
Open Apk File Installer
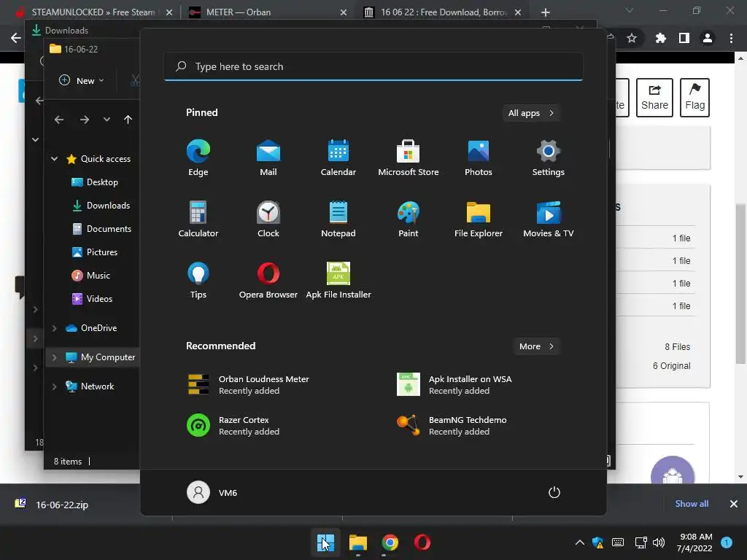[338, 281]
